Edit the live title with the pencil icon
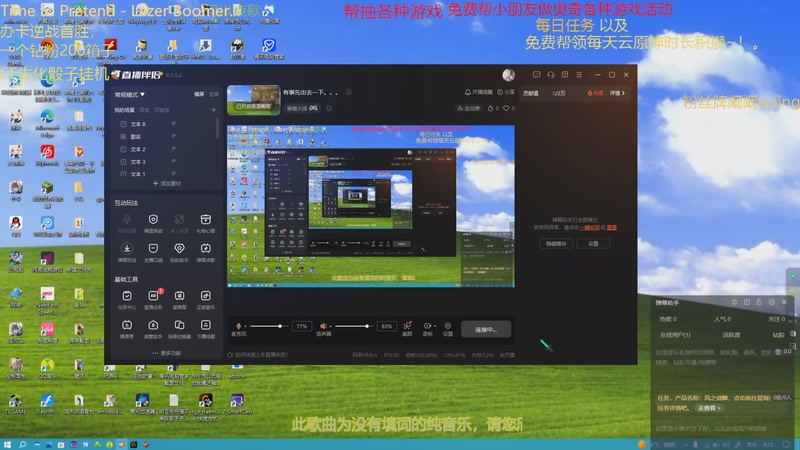800x450 pixels. tap(349, 92)
